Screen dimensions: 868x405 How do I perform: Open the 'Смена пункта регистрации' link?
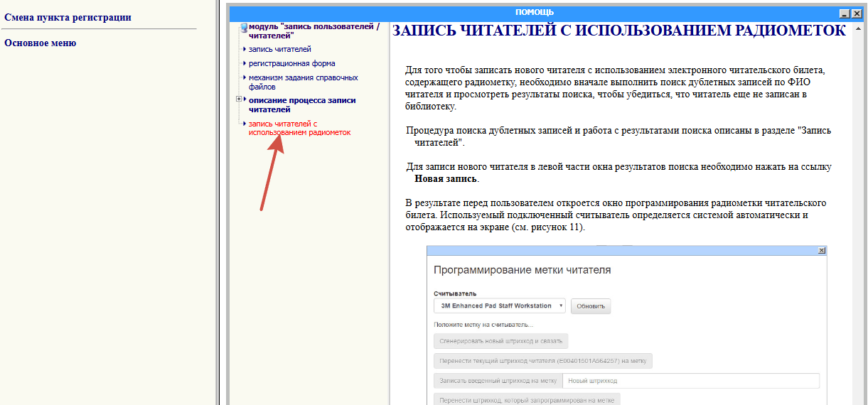68,18
